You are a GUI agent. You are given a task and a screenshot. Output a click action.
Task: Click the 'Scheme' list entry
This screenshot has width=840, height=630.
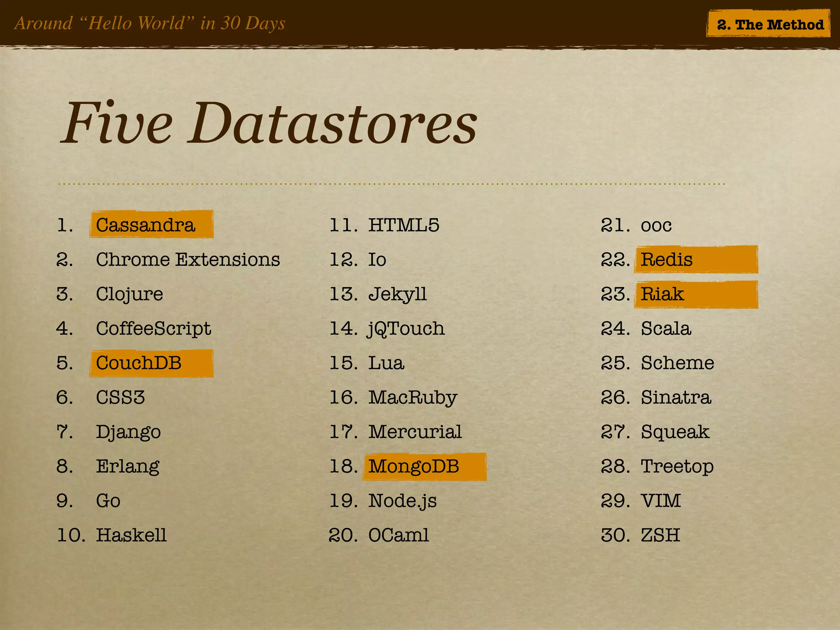coord(678,363)
